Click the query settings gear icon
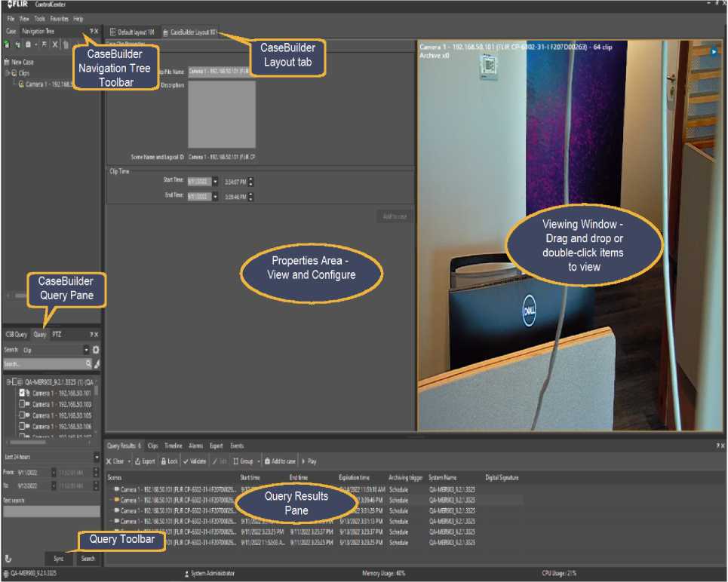 click(x=96, y=350)
